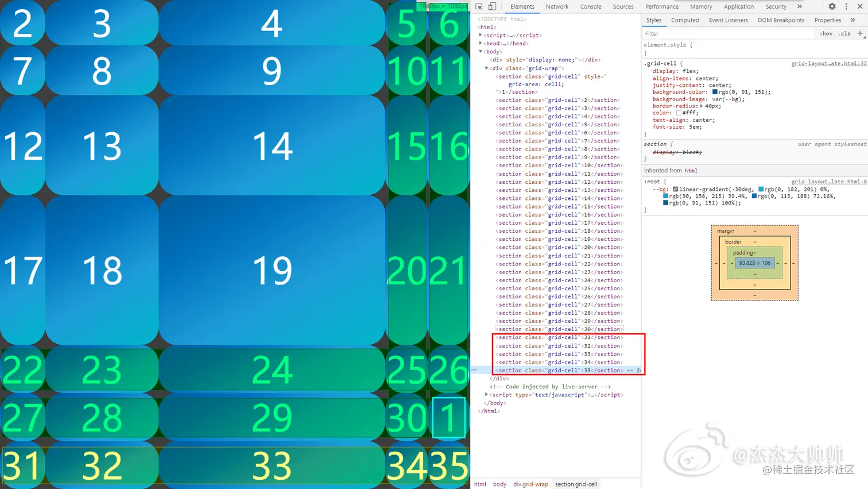Add new style rule plus icon
Viewport: 868px width, 489px height.
point(860,33)
